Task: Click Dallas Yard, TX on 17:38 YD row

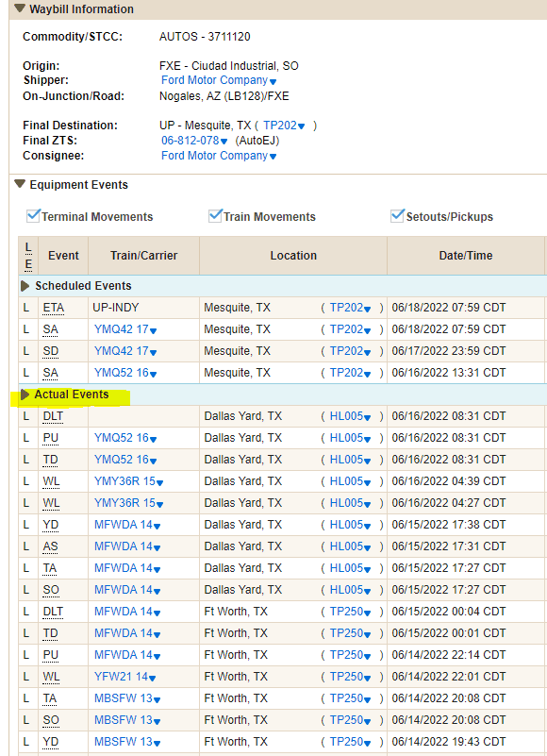Action: click(x=243, y=525)
